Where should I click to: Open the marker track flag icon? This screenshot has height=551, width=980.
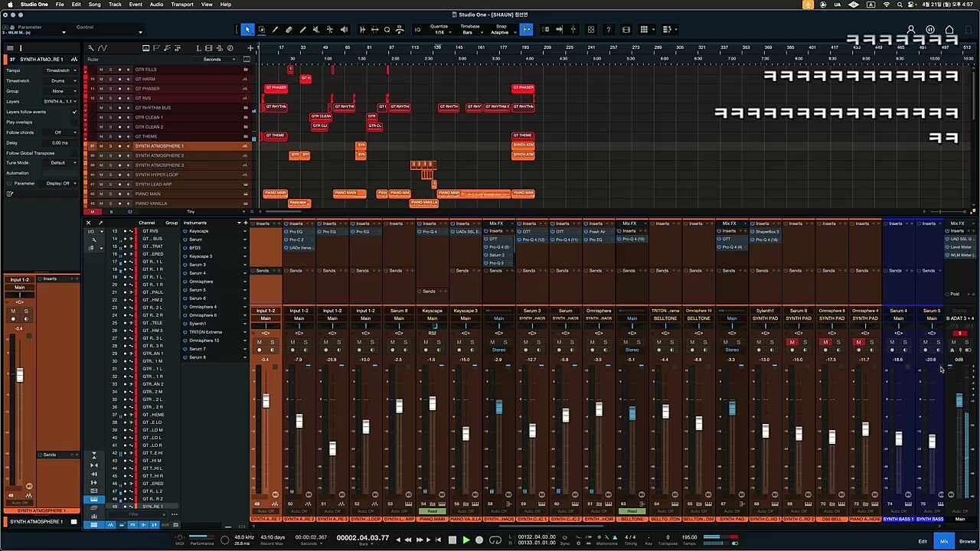(x=156, y=48)
